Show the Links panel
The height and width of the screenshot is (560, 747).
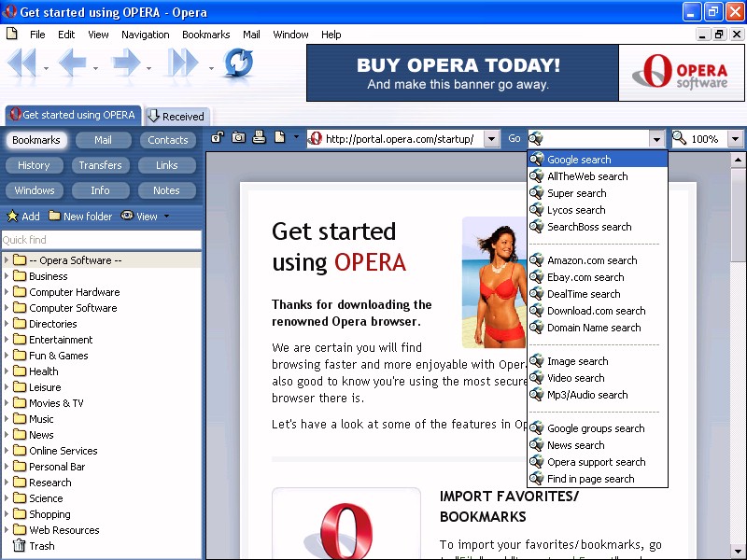coord(167,165)
